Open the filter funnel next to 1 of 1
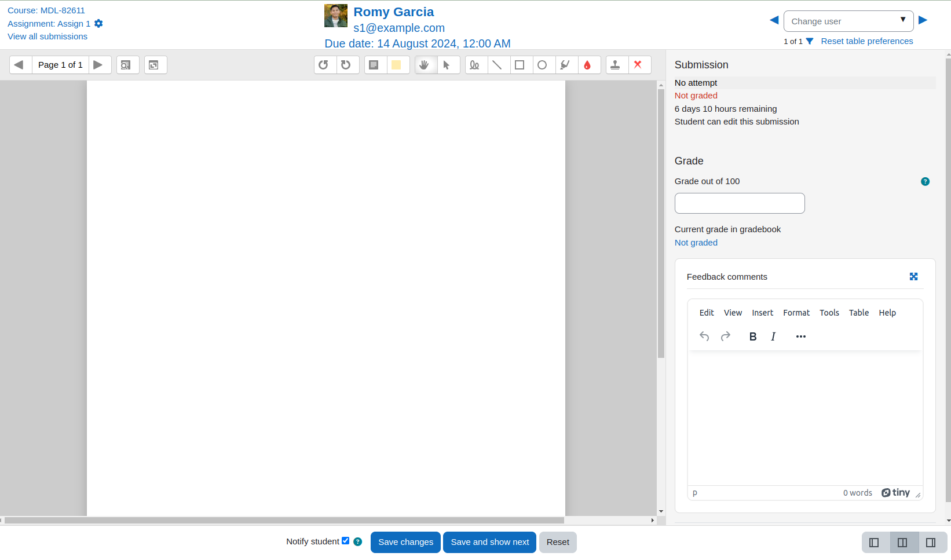Image resolution: width=951 pixels, height=560 pixels. 810,41
